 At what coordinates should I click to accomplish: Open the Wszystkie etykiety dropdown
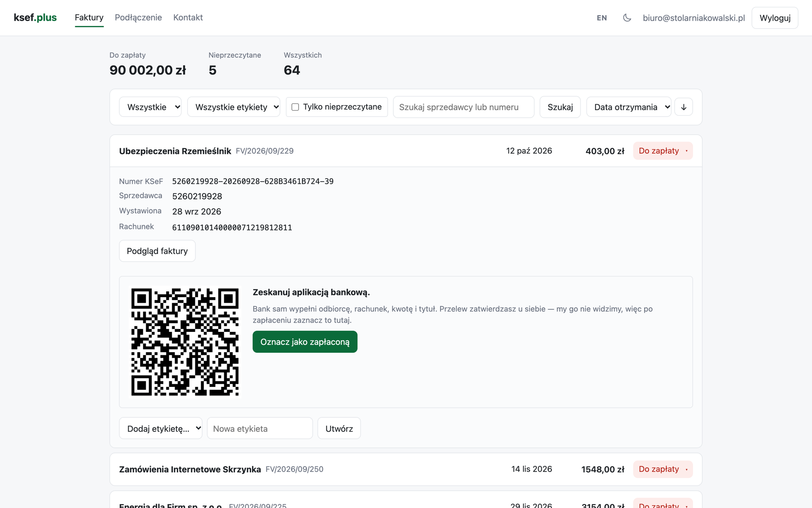pos(233,107)
